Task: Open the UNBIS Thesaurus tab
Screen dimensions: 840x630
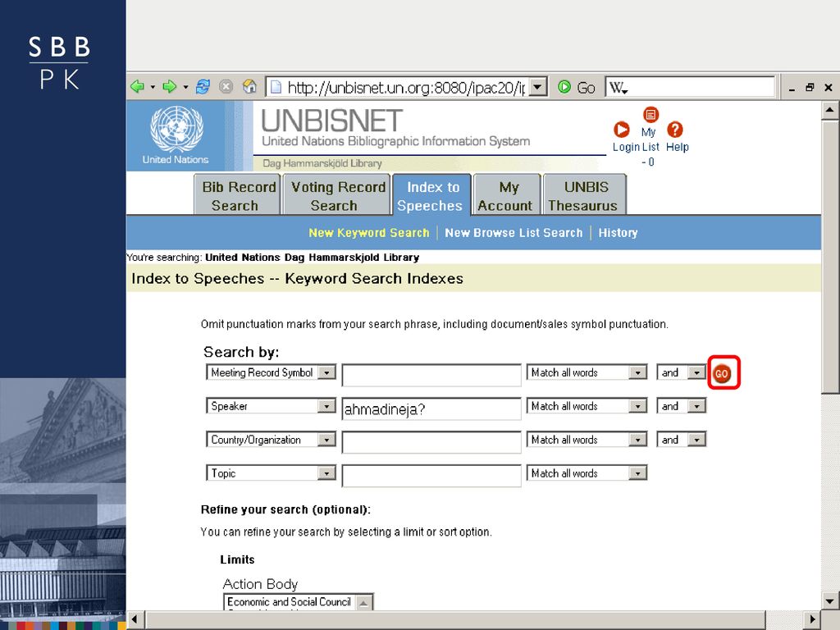Action: click(x=584, y=195)
